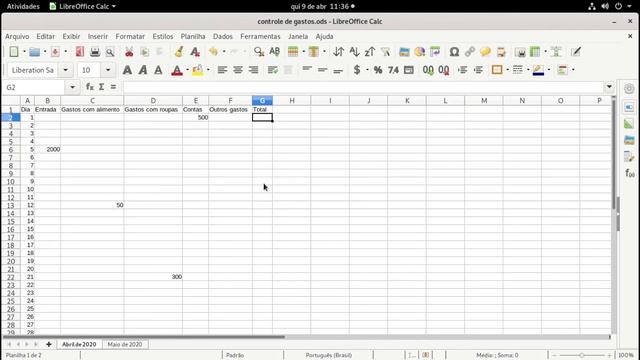
Task: Expand the formula bar arrow
Action: coord(609,87)
